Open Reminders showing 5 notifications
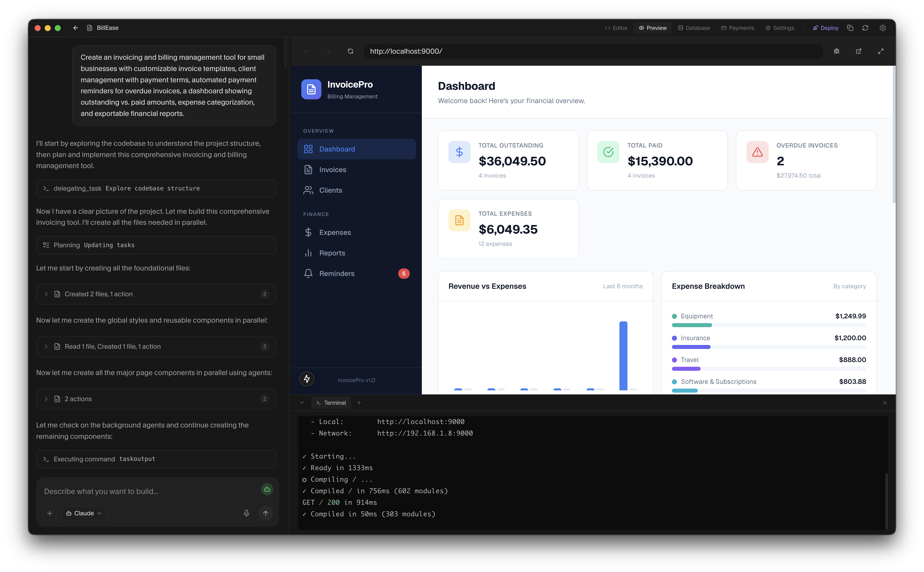This screenshot has height=572, width=924. tap(336, 273)
